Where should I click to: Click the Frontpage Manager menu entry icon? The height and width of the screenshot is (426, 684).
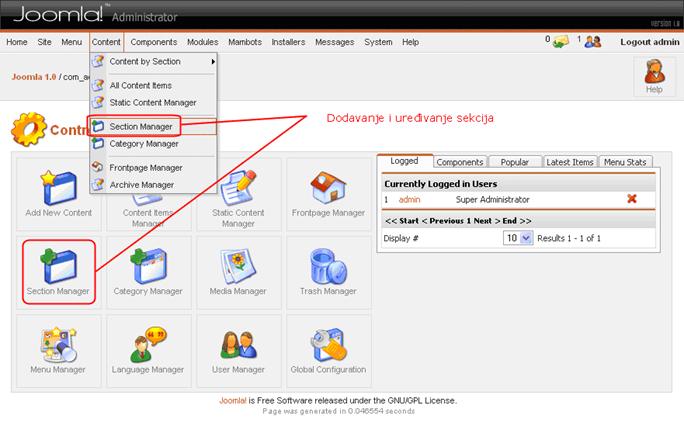(98, 167)
